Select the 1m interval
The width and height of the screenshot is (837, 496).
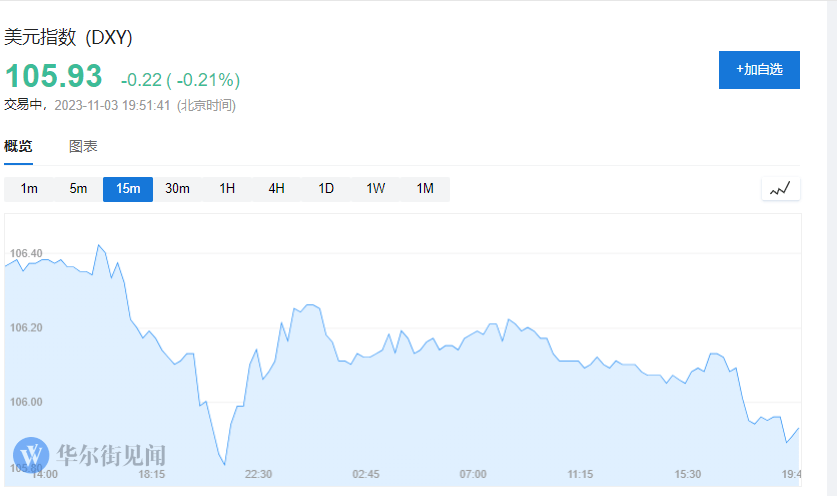click(29, 189)
